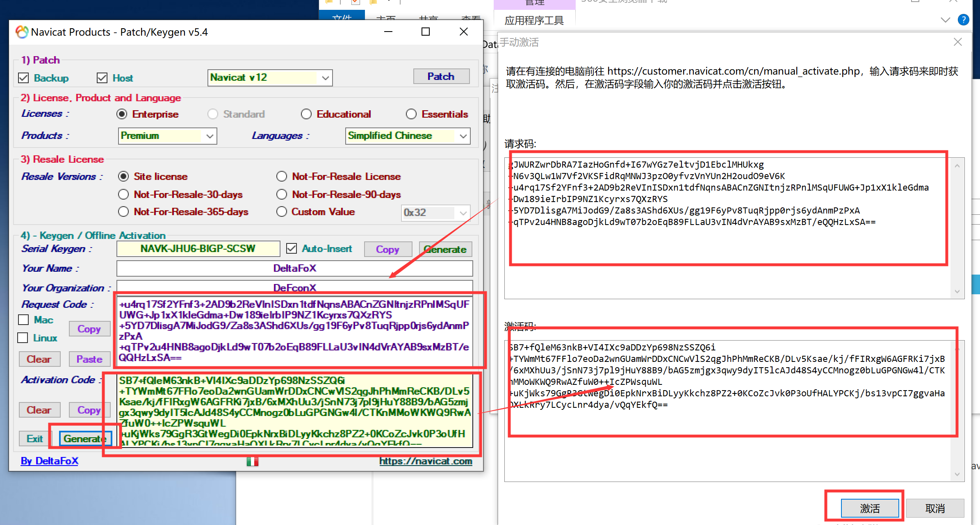
Task: Minimize the Patch/Keygen window
Action: [x=388, y=32]
